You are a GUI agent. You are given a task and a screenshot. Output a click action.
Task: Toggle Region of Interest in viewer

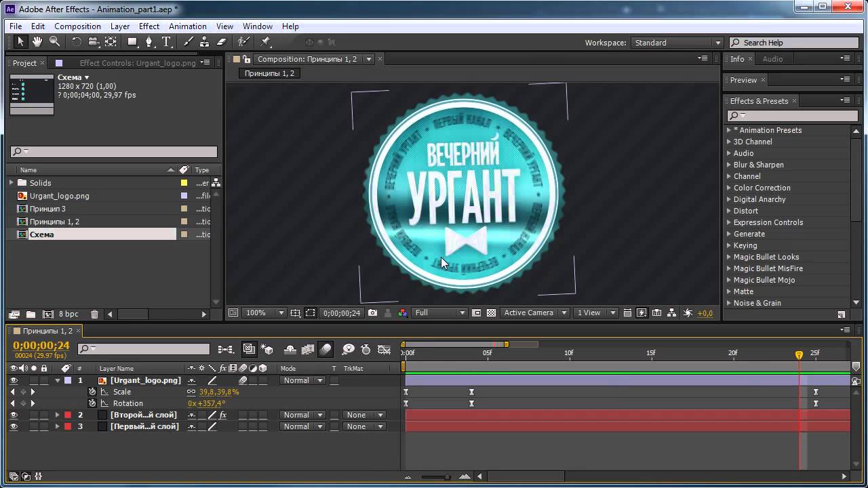[310, 313]
